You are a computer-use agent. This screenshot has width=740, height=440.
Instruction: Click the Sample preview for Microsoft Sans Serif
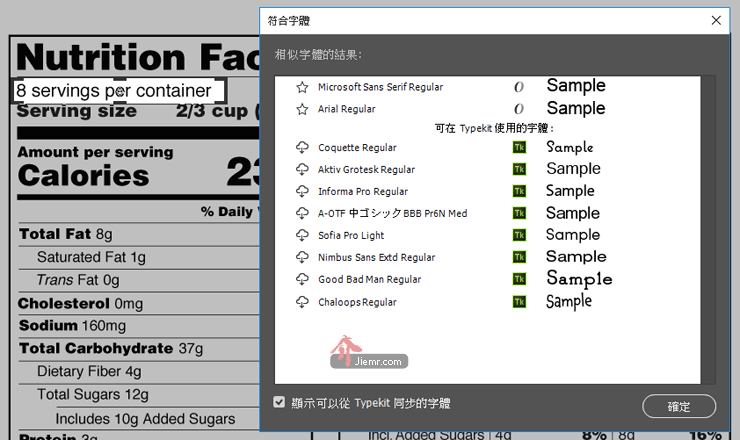(576, 86)
